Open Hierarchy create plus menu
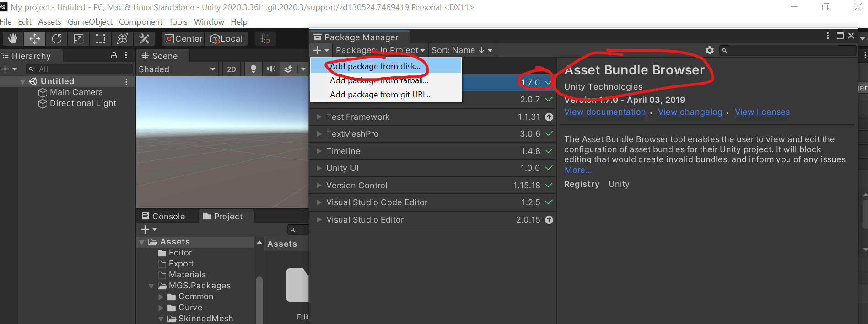This screenshot has width=868, height=324. 9,69
